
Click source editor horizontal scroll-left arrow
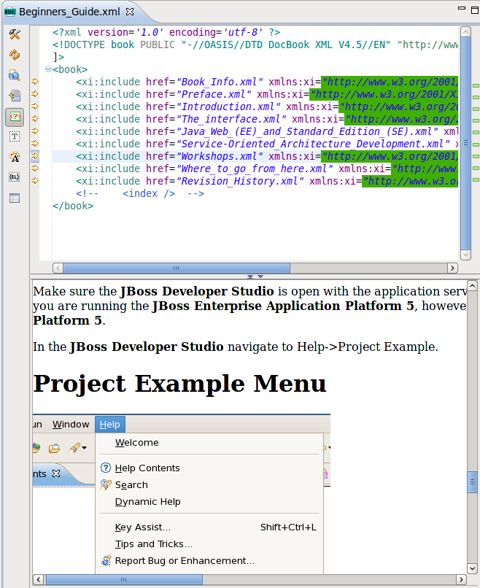pyautogui.click(x=58, y=268)
